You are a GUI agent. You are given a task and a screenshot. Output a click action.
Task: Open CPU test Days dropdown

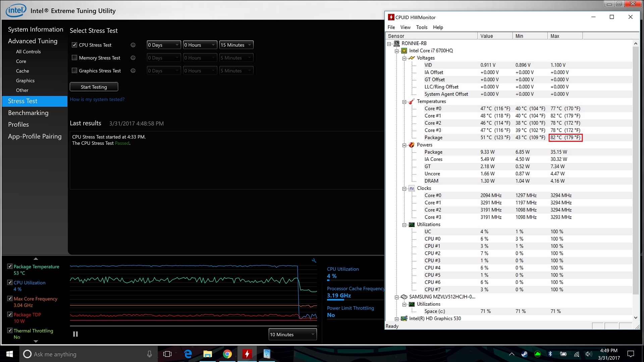tap(164, 45)
